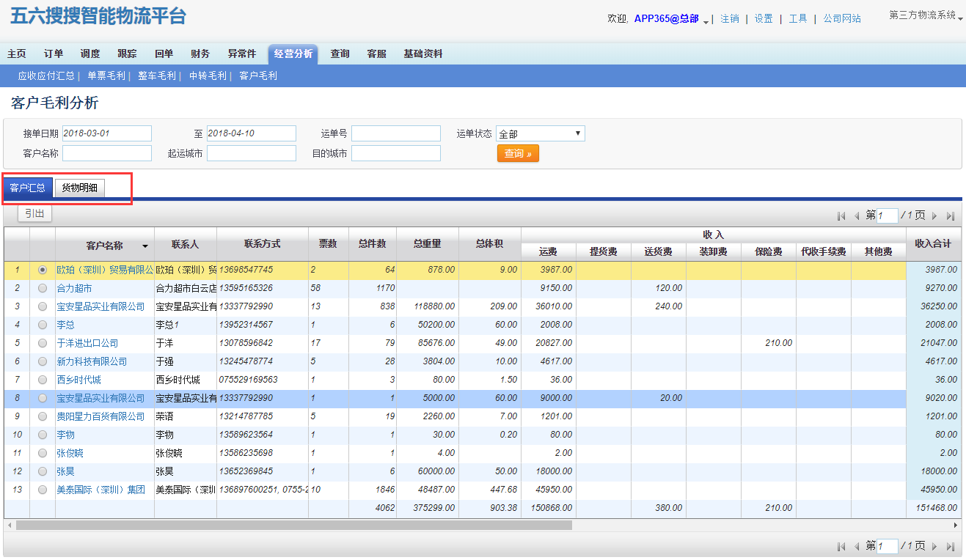The height and width of the screenshot is (560, 966).
Task: Click the 接单日期 start date field
Action: click(107, 133)
